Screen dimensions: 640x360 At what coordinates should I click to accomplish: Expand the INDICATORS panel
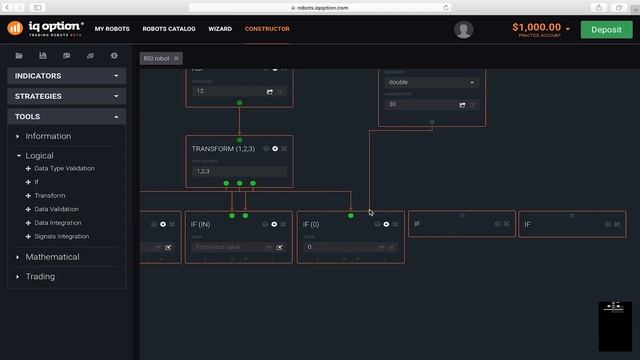(x=67, y=76)
